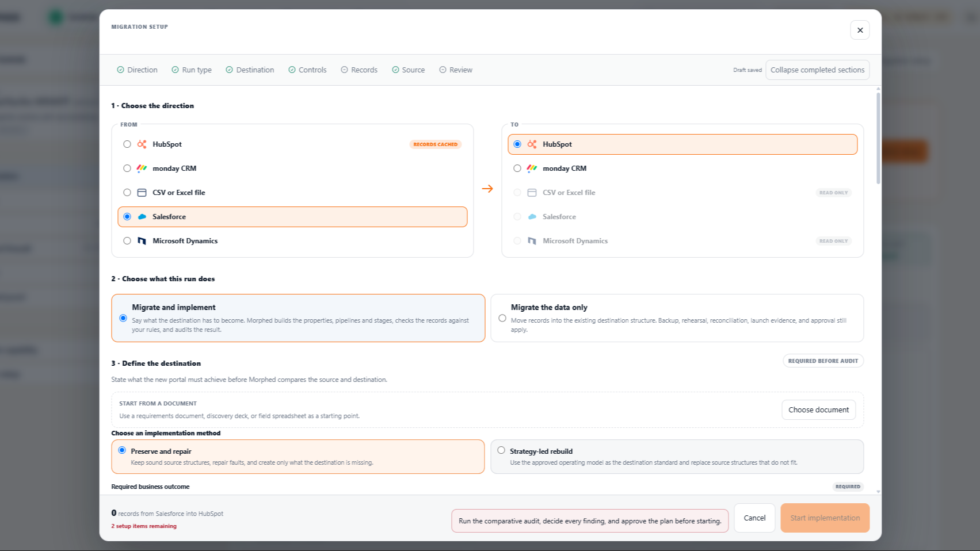
Task: Open the Review step tab
Action: click(x=456, y=70)
